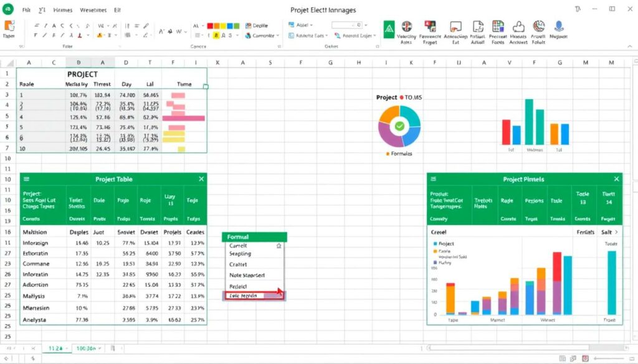Select 'Note Stearsed' in the Formul menu
The image size is (638, 364).
[x=247, y=275]
